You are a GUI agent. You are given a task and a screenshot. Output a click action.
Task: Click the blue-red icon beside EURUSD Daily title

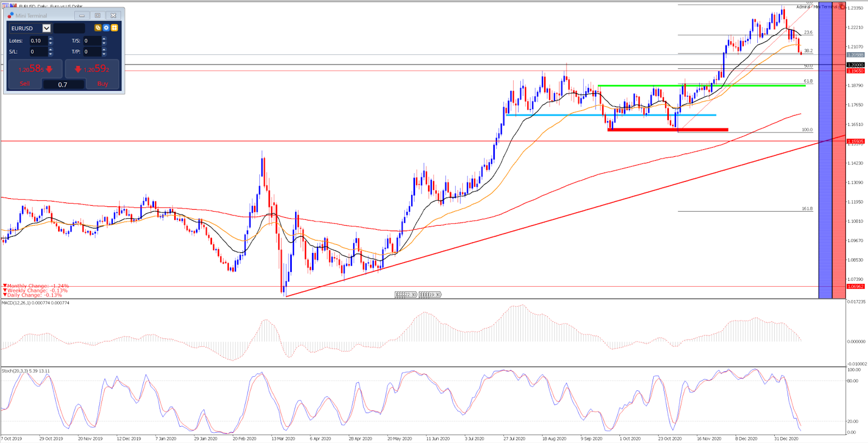coord(14,6)
